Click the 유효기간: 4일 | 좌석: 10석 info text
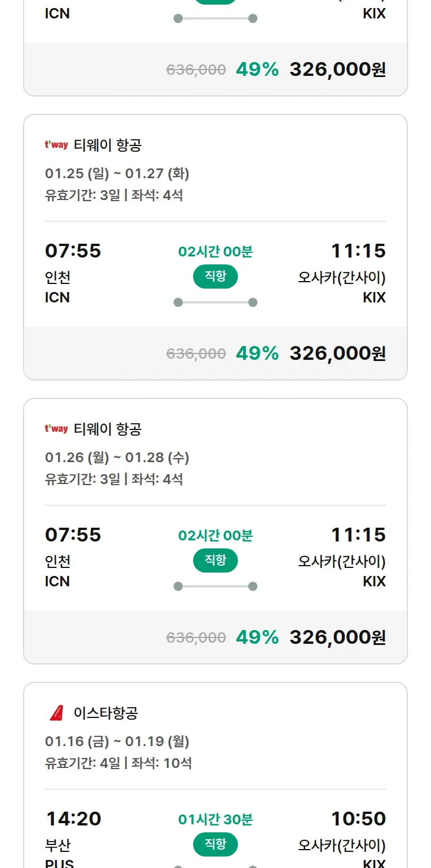 click(118, 763)
